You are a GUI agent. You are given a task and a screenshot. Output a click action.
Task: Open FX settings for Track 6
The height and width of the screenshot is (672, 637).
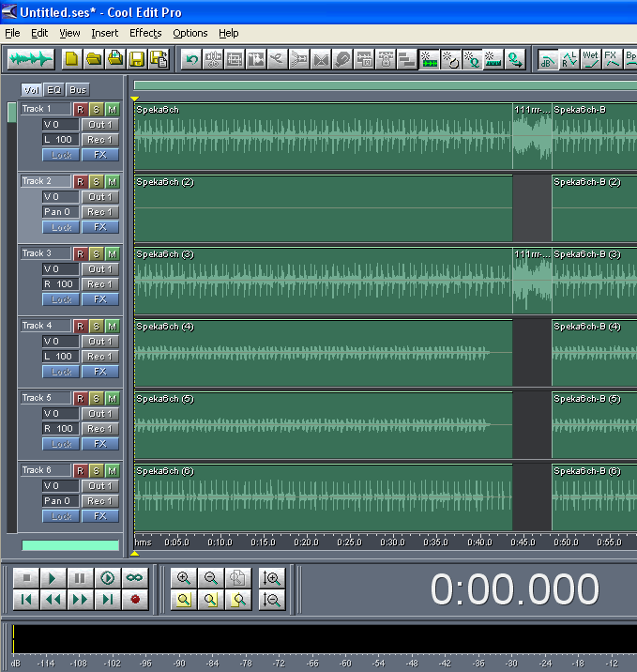(100, 516)
